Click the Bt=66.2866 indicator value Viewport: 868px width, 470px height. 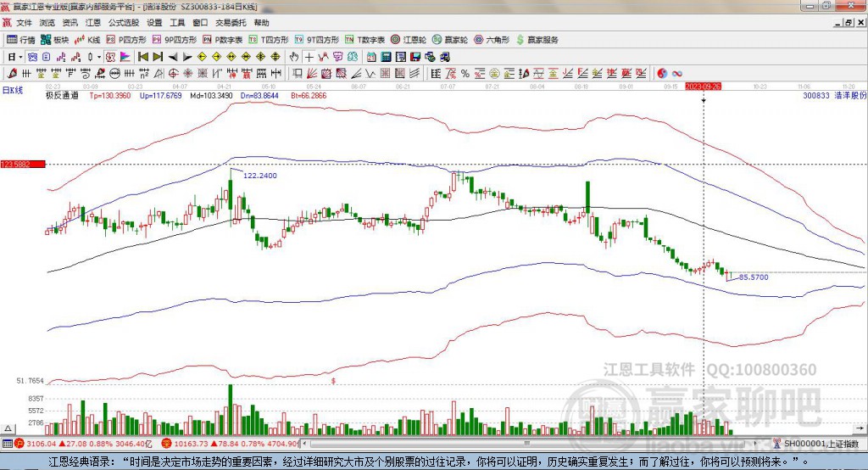point(309,95)
